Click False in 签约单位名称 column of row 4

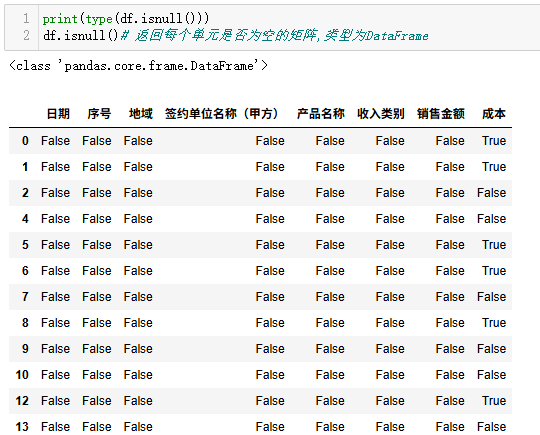[x=270, y=219]
